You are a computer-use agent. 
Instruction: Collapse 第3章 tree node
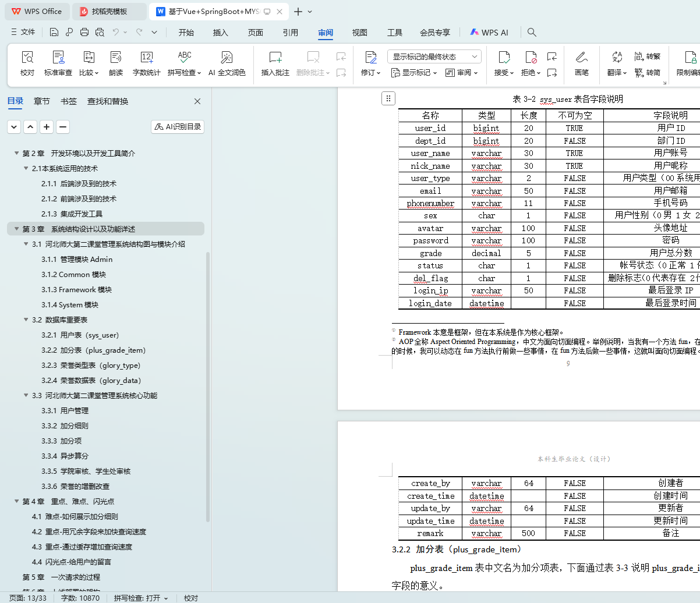[17, 229]
